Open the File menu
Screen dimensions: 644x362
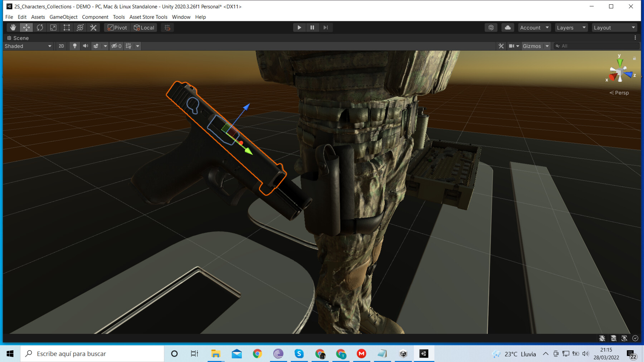tap(9, 17)
